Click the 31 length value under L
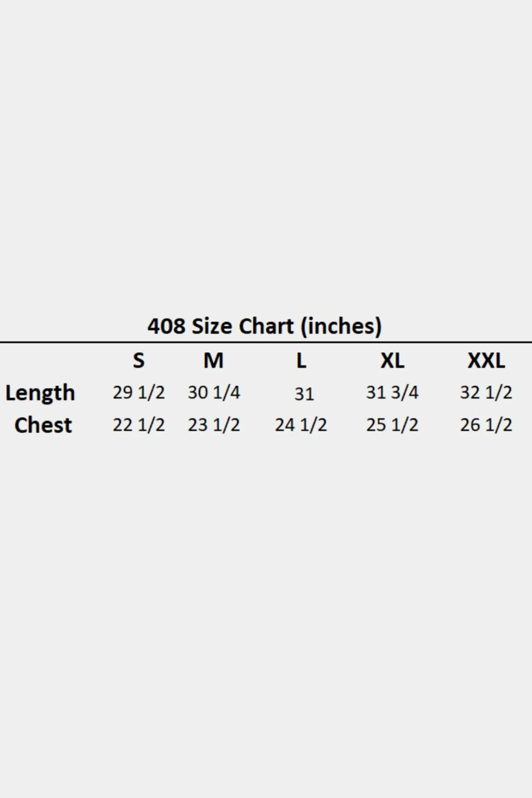 (304, 394)
